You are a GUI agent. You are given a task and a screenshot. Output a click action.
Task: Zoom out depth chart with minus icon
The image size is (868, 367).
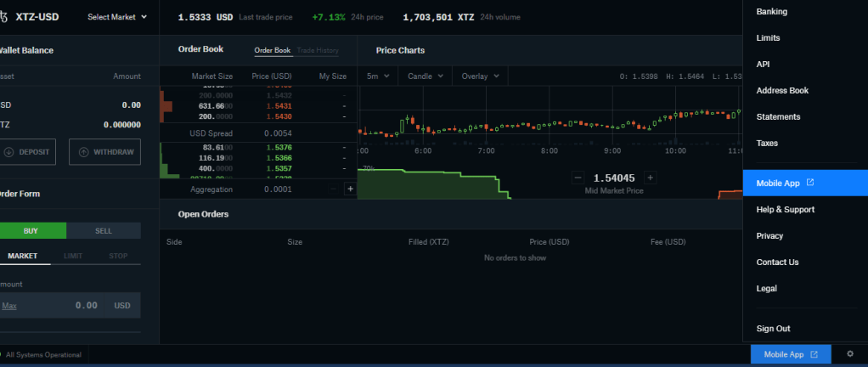578,178
